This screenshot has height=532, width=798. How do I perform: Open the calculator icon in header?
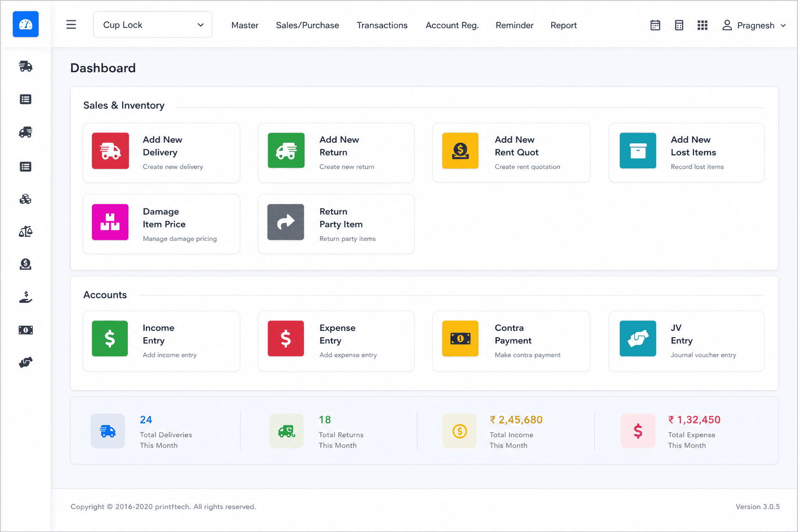click(679, 25)
